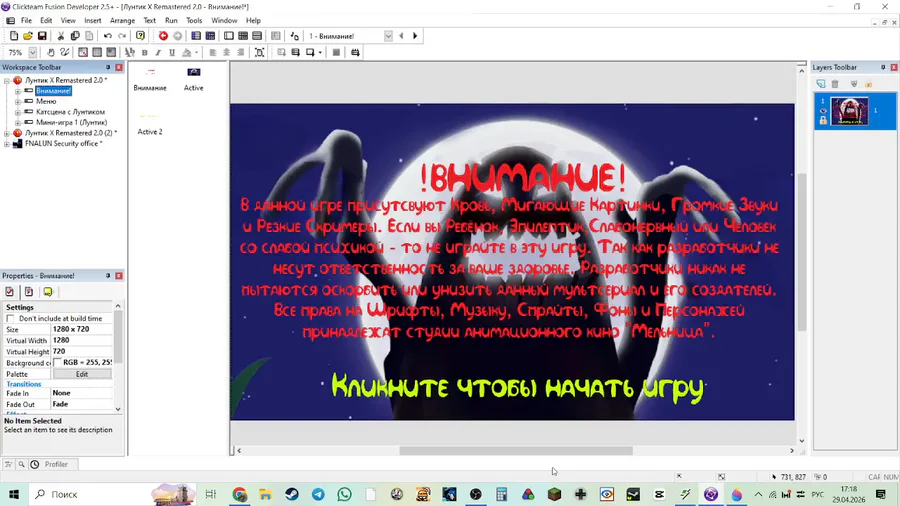Viewport: 900px width, 506px height.
Task: Click the center frame icon
Action: tap(259, 52)
